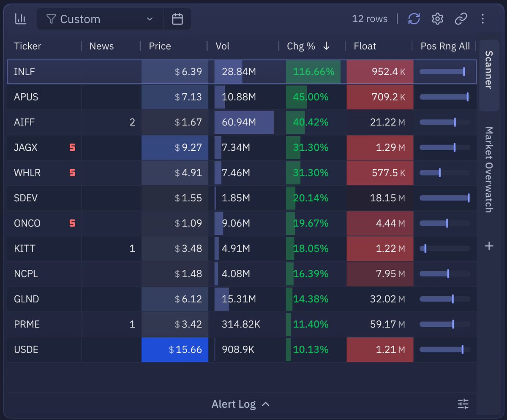Click WHLR position range bar
This screenshot has height=420, width=507.
click(445, 173)
